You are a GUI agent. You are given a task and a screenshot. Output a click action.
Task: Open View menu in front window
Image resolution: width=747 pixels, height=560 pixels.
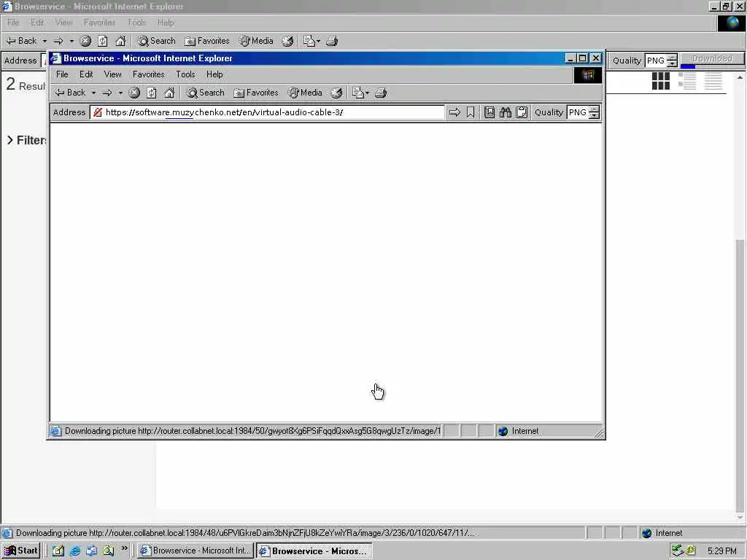pos(113,74)
